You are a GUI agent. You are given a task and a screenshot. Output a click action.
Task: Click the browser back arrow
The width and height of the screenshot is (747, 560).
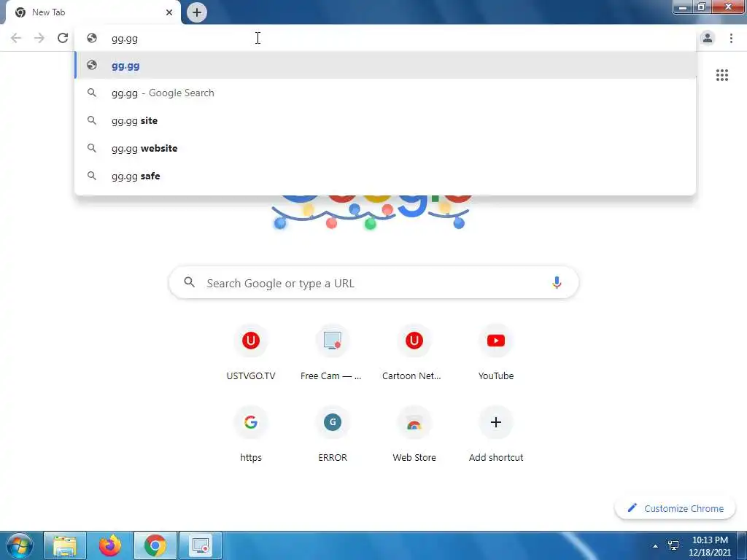pyautogui.click(x=16, y=38)
